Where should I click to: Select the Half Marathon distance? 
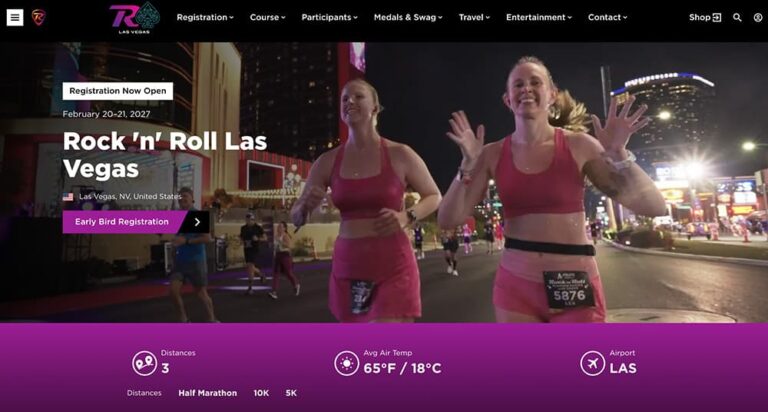pyautogui.click(x=208, y=393)
